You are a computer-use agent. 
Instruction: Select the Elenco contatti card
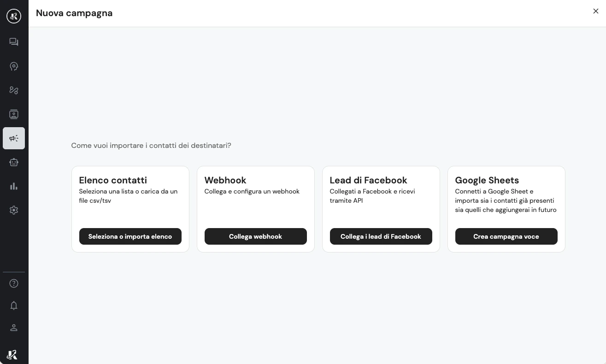[130, 209]
